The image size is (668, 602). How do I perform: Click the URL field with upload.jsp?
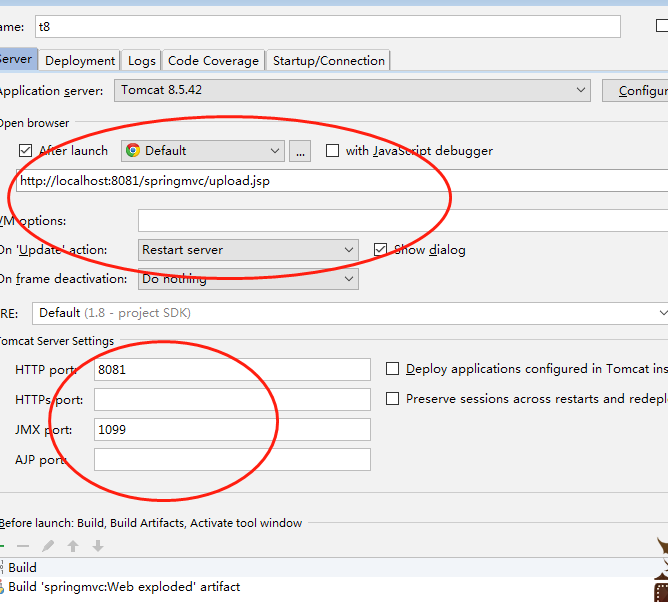pos(342,181)
